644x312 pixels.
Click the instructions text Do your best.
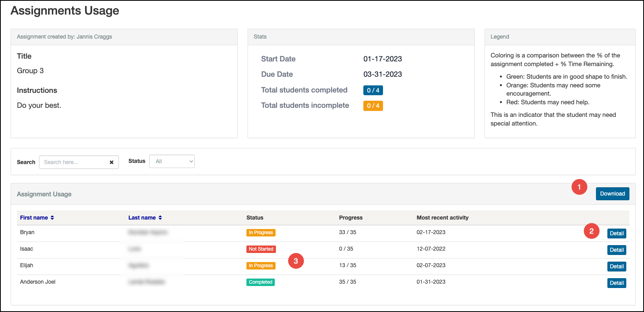tap(39, 105)
